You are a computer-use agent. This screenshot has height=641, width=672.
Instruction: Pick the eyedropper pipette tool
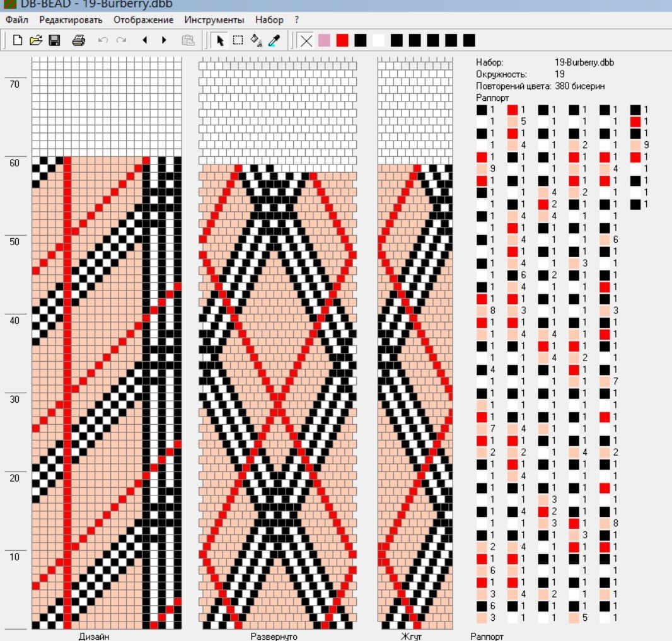click(274, 40)
